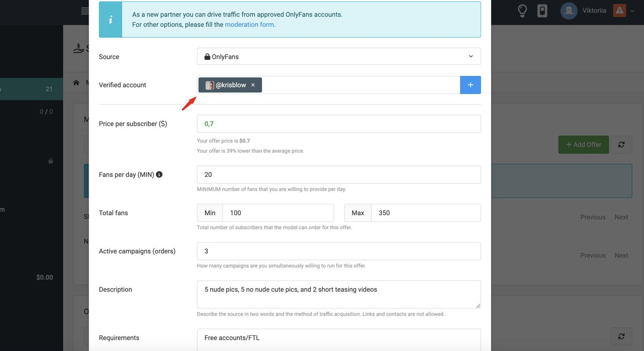Image resolution: width=644 pixels, height=351 pixels.
Task: Click the Total fans Min input field
Action: (278, 213)
